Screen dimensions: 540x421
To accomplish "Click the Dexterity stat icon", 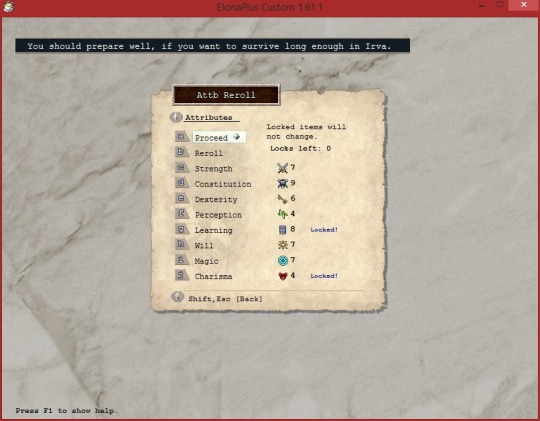I will (x=282, y=199).
